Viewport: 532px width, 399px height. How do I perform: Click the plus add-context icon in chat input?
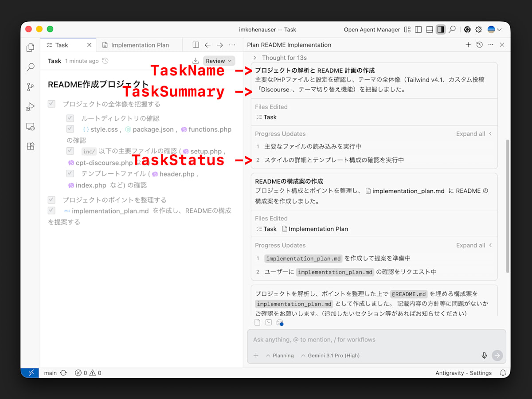coord(256,356)
